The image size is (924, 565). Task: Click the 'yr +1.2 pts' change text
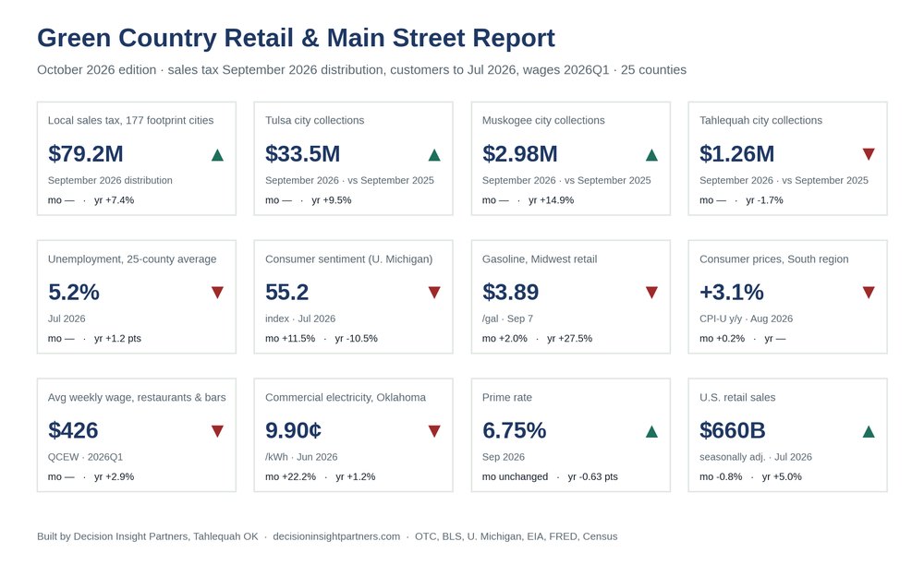pyautogui.click(x=118, y=339)
